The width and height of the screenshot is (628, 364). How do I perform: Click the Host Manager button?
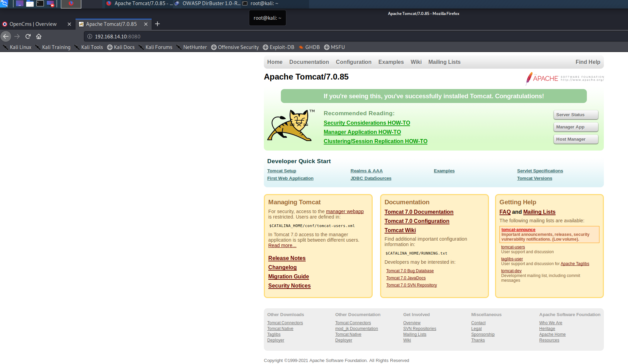(576, 139)
